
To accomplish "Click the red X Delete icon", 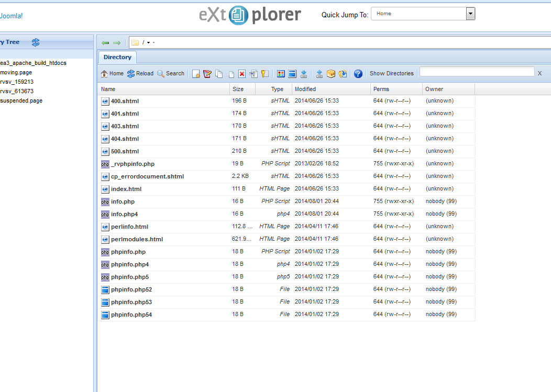I will pos(242,74).
